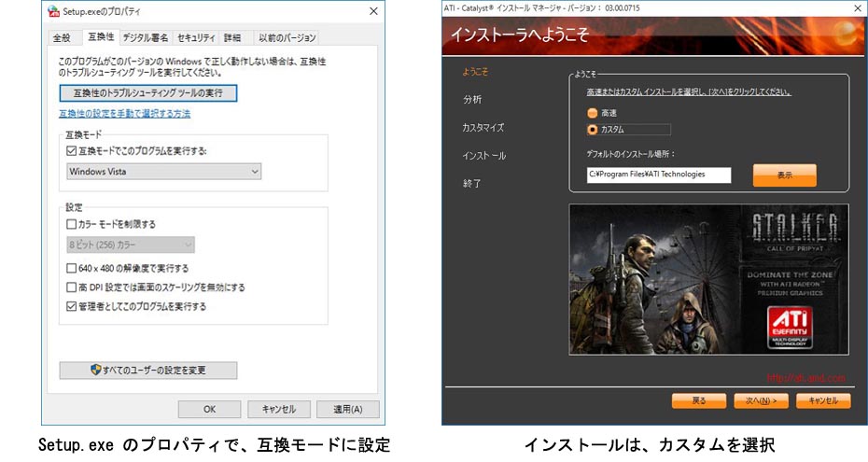
Task: Select the 高速 install radio button
Action: pos(593,113)
